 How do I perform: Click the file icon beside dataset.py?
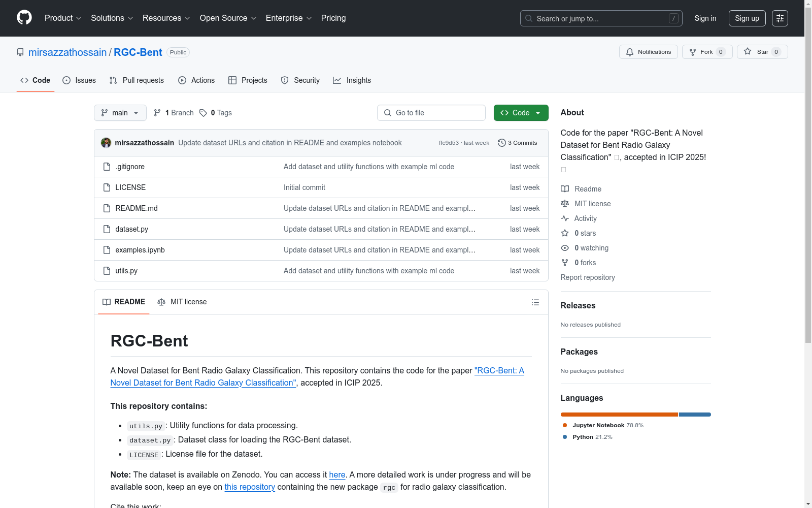pos(107,229)
